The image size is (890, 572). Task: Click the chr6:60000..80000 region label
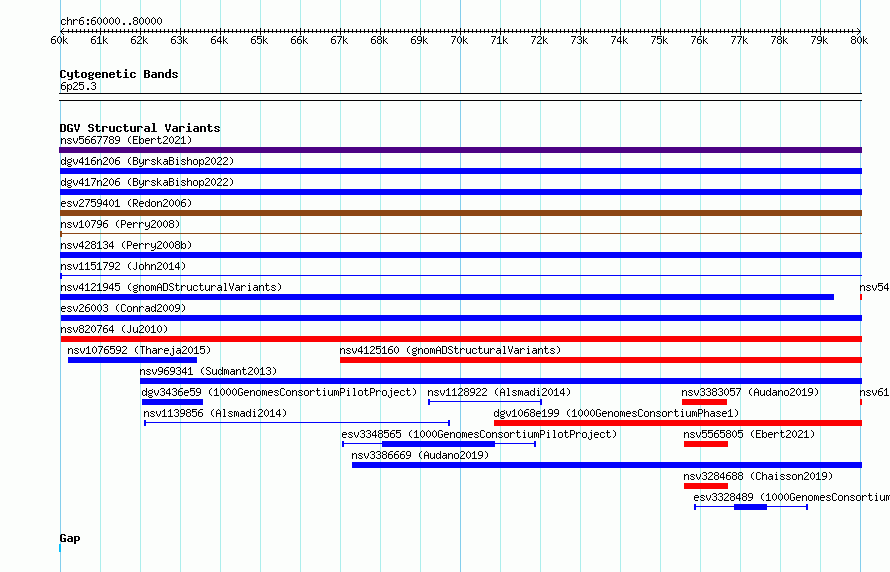[x=111, y=22]
